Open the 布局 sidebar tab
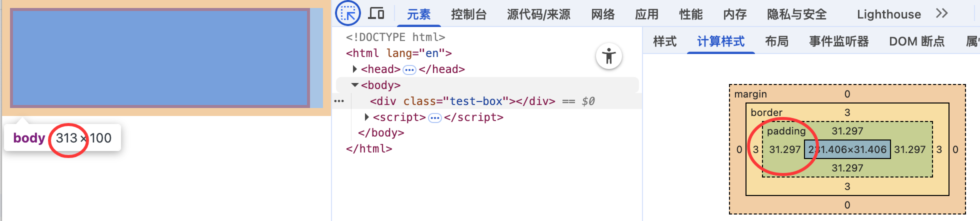This screenshot has width=980, height=221. 776,41
